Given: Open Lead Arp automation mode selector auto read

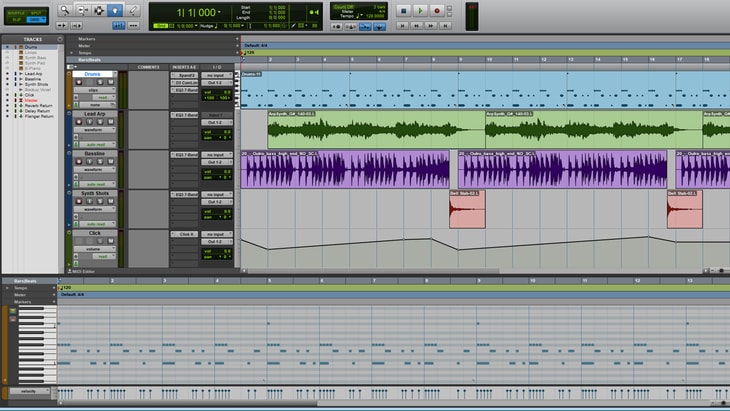Looking at the screenshot, I should [97, 145].
